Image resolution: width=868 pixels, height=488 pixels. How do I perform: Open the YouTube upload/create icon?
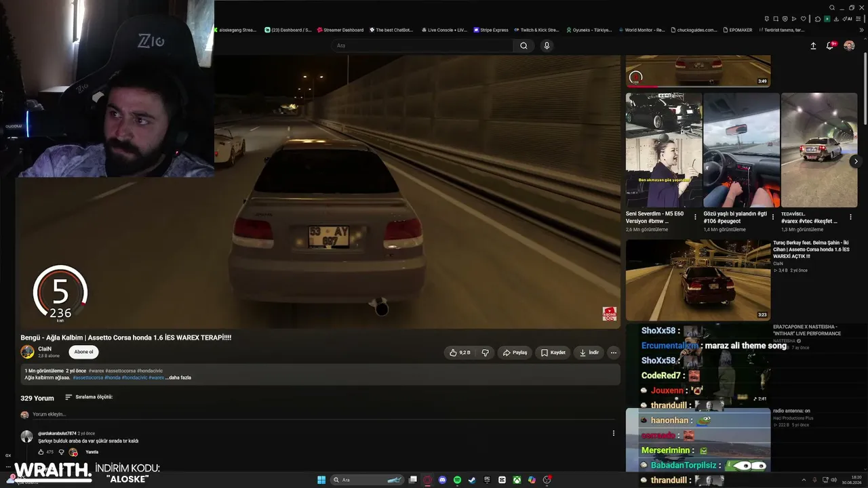coord(813,46)
